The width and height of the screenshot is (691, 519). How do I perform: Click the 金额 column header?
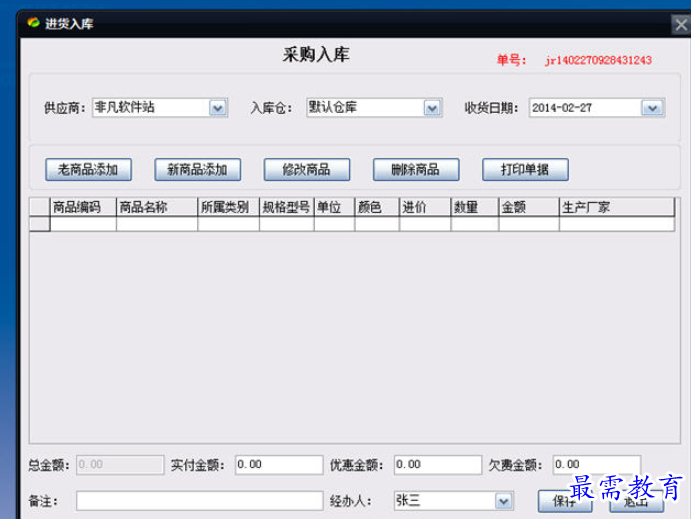point(529,207)
